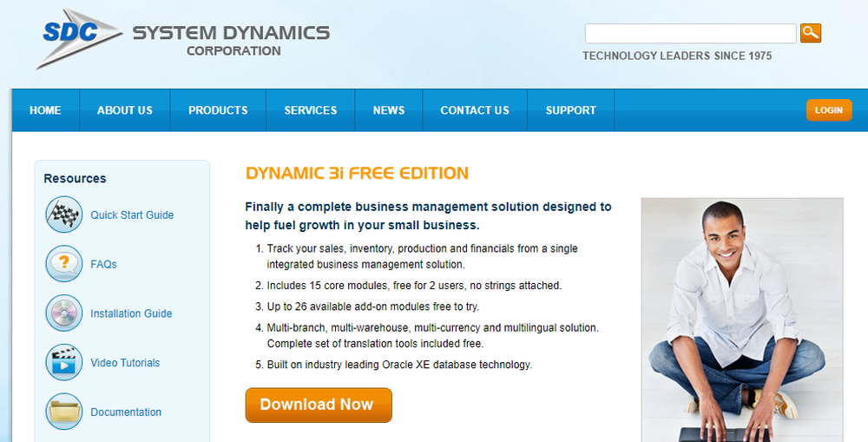
Task: Click the question mark FAQs icon
Action: tap(64, 264)
